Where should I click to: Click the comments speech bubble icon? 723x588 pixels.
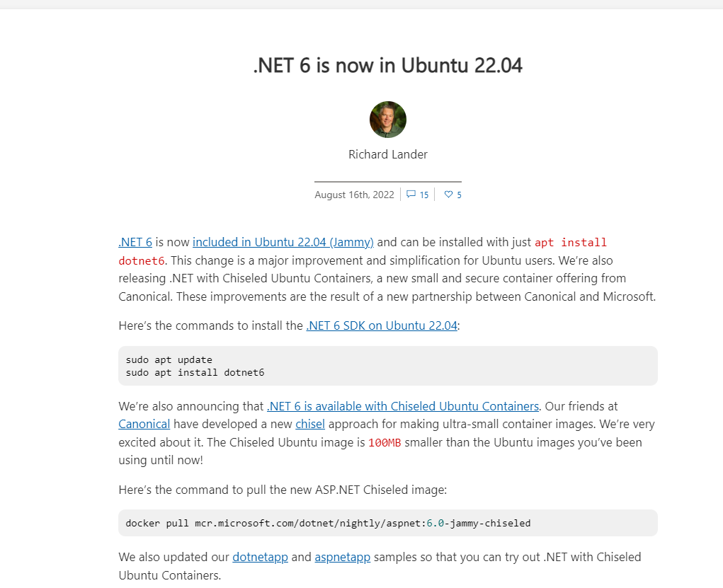(x=411, y=195)
